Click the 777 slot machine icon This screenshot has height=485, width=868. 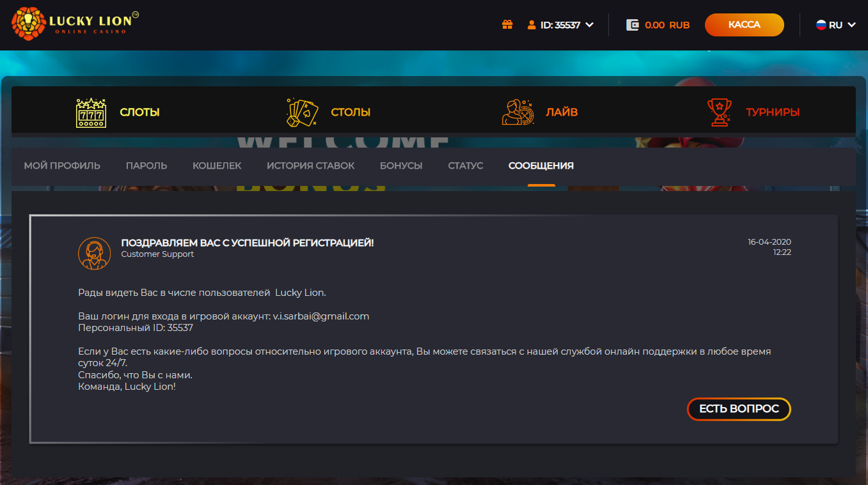pyautogui.click(x=91, y=112)
